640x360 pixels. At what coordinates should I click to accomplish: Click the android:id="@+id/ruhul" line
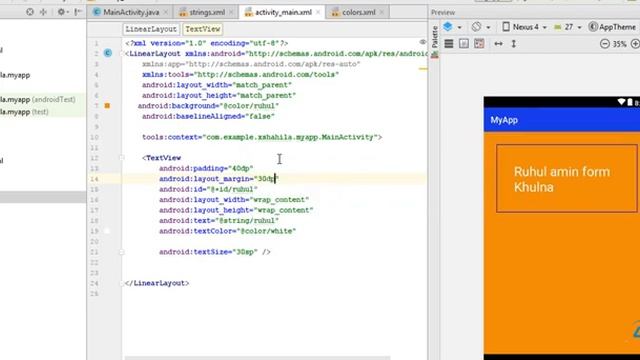pos(208,189)
